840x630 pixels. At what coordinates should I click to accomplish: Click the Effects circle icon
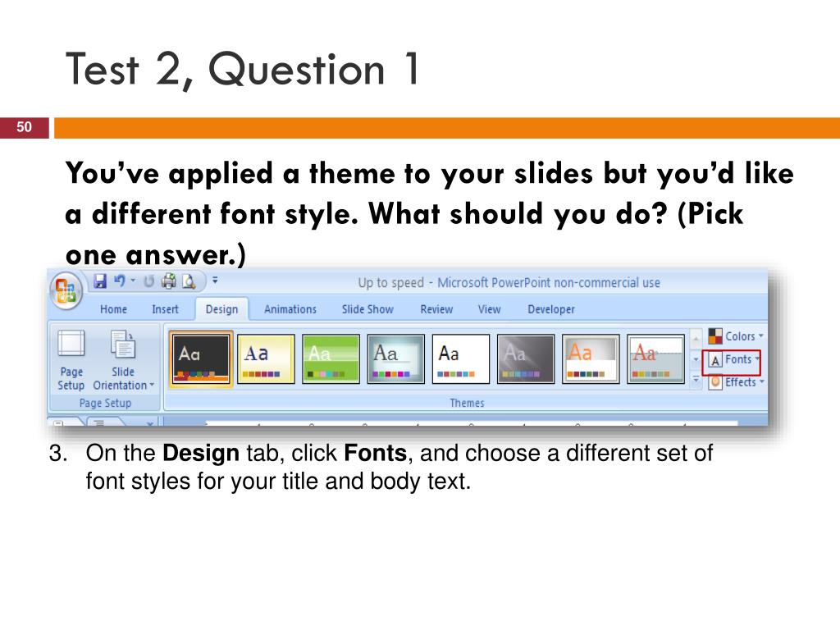715,382
